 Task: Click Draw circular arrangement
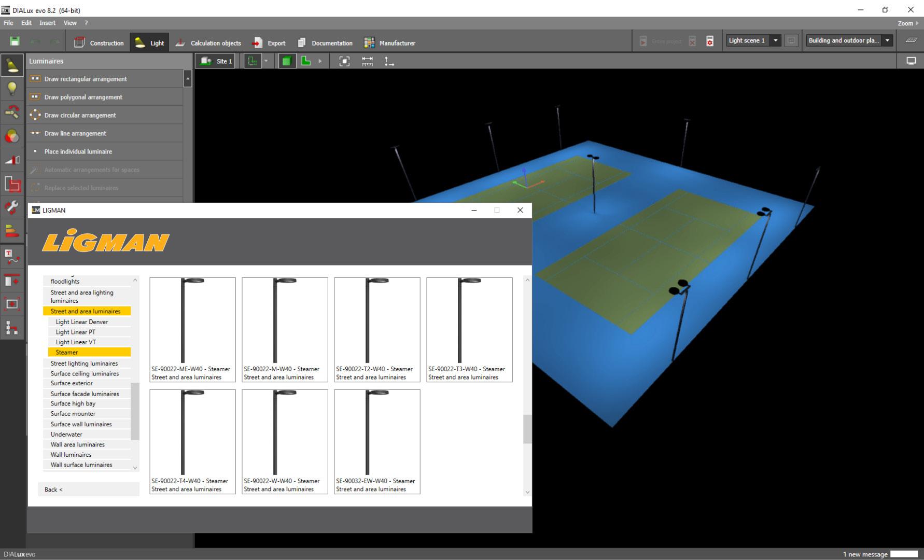click(x=80, y=115)
